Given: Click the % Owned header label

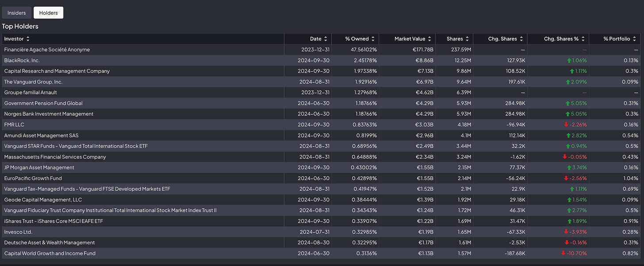Looking at the screenshot, I should (356, 39).
